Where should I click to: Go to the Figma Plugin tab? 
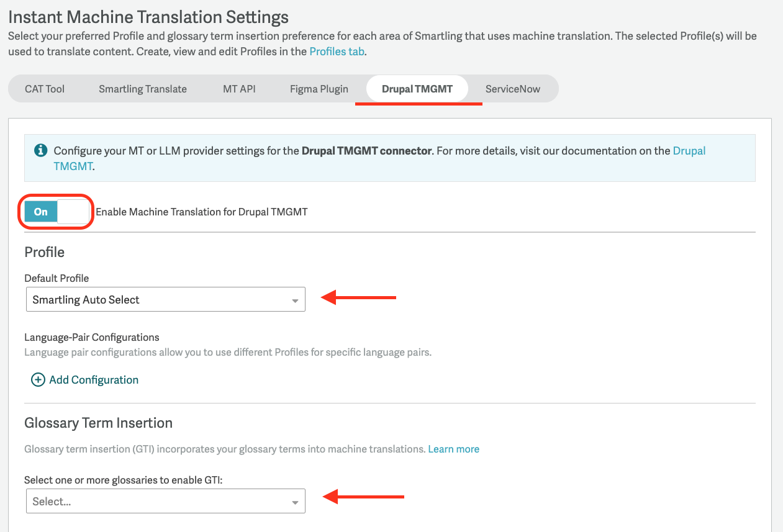(319, 89)
